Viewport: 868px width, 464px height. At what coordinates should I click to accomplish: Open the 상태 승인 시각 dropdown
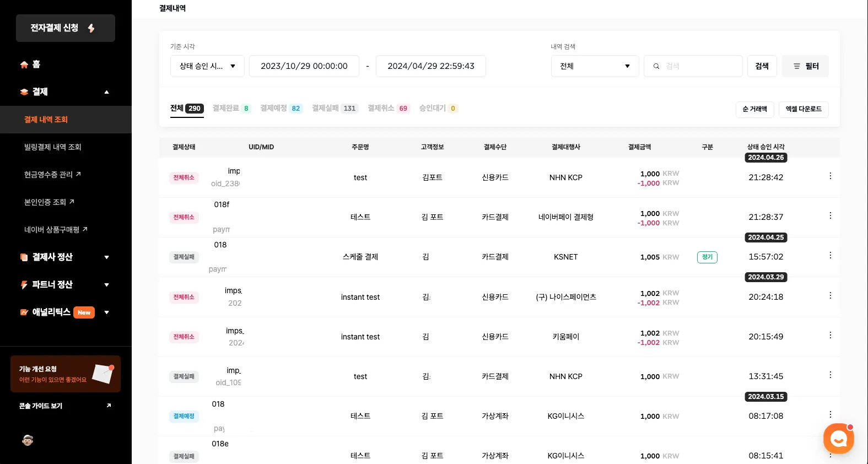point(207,66)
